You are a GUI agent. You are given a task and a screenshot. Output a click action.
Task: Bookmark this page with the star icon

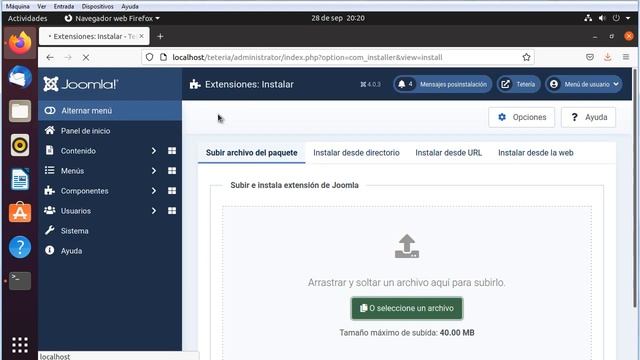[x=526, y=58]
